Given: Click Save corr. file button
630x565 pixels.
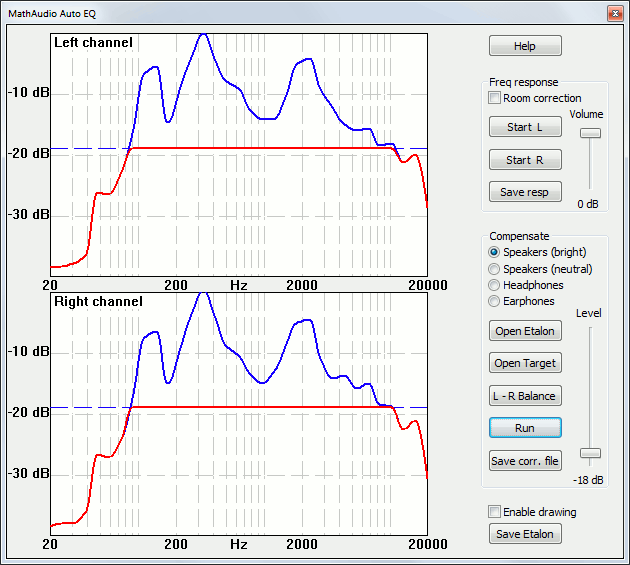Looking at the screenshot, I should coord(525,461).
